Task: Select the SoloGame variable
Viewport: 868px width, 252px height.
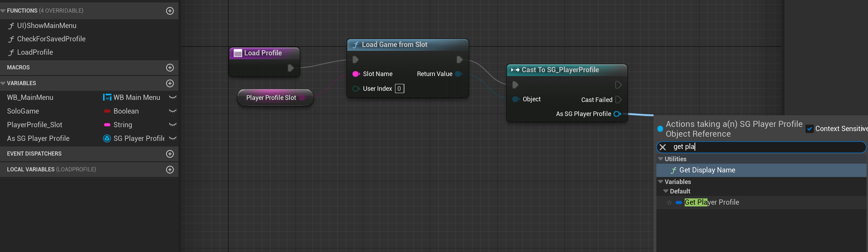Action: [x=23, y=111]
